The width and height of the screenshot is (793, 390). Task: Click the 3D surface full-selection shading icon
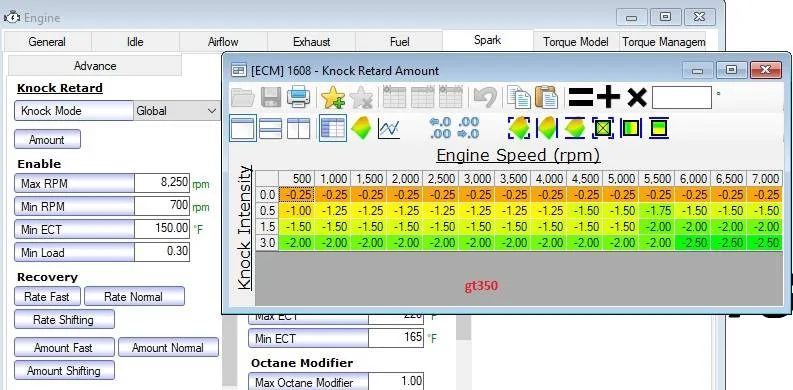tap(519, 128)
